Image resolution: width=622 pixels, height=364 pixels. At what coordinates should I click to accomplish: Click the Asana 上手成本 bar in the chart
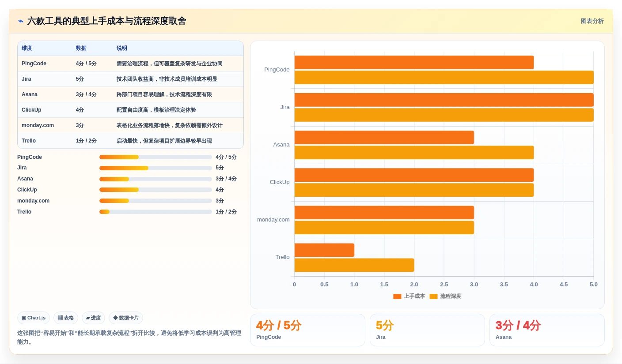click(x=384, y=137)
